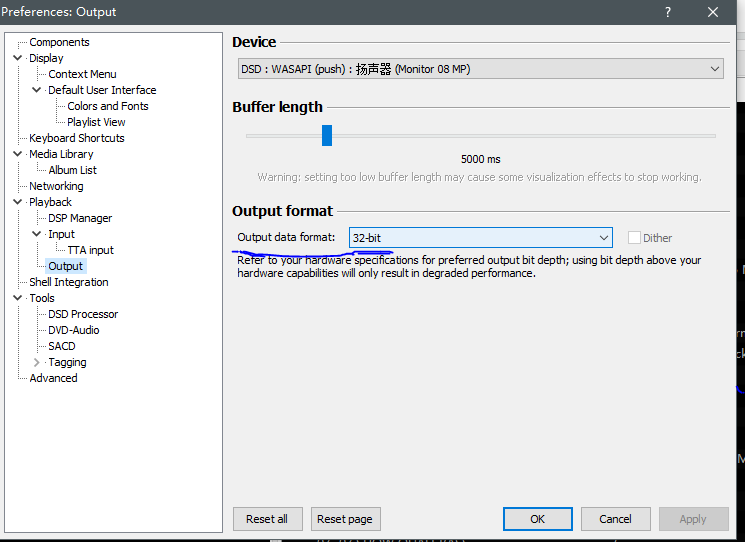Collapse the Playback tree branch

click(18, 202)
